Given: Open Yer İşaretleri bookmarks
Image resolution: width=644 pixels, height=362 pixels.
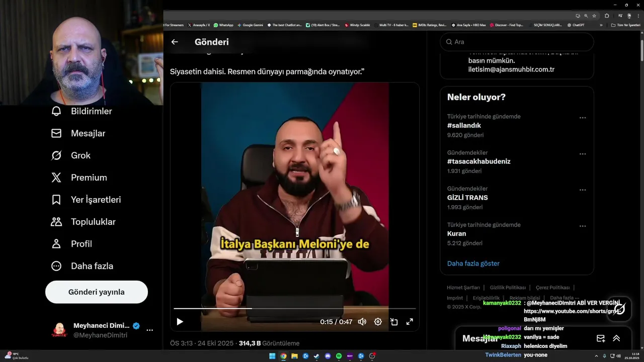Looking at the screenshot, I should click(86, 200).
